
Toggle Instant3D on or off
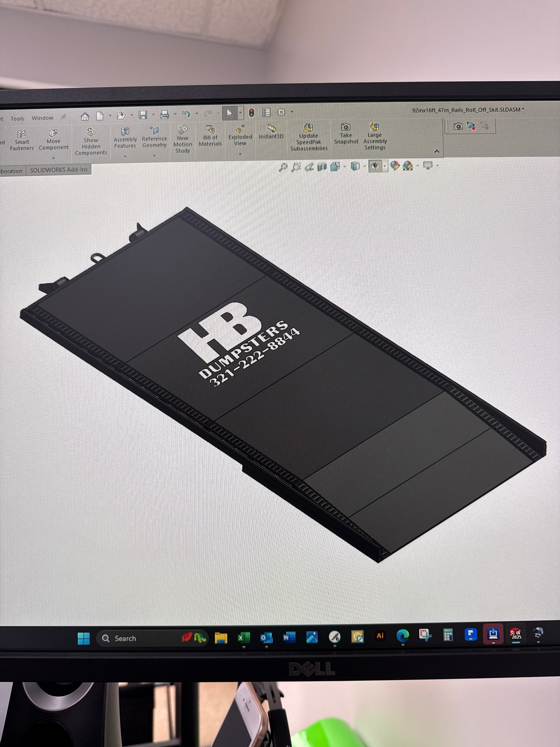[x=271, y=131]
